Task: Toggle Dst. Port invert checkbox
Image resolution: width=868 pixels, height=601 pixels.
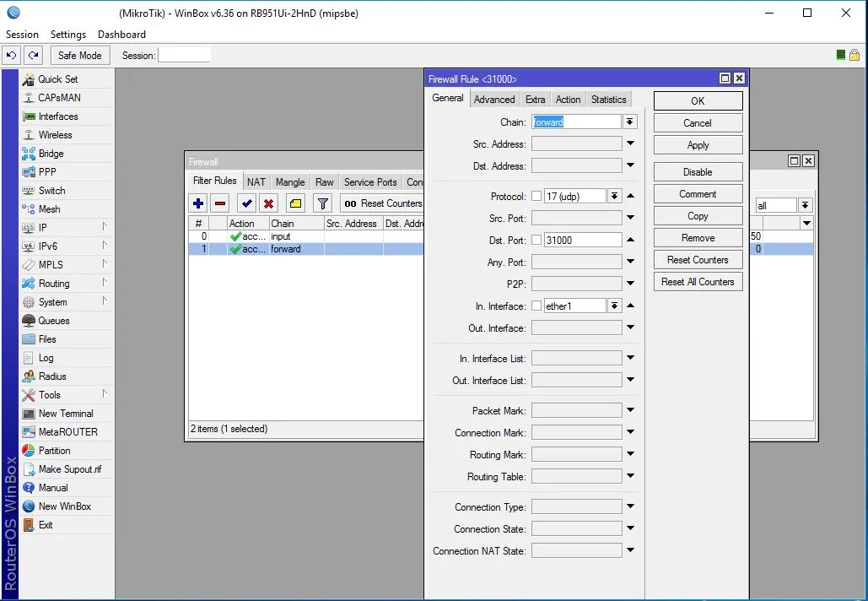Action: (536, 240)
